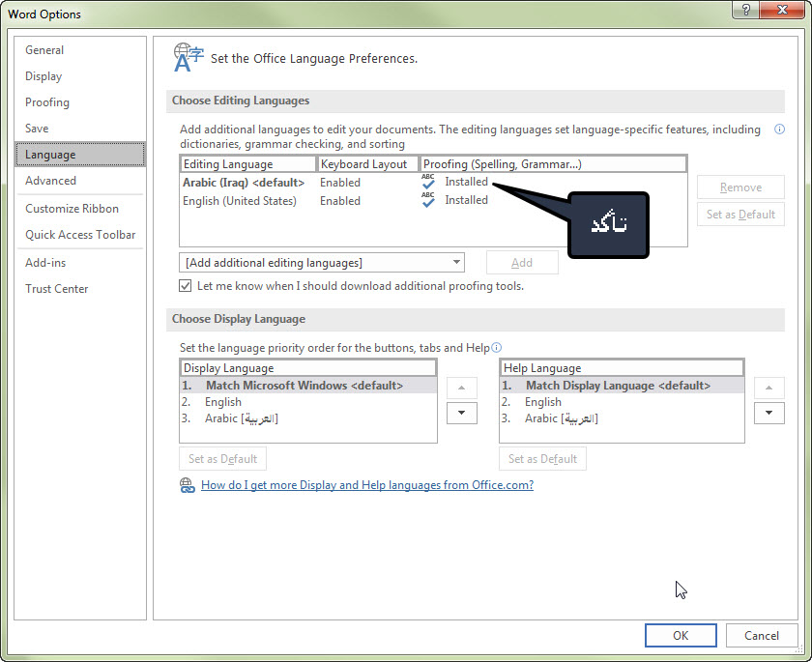Click the Remove editing language button
Screen dimensions: 812x662
(740, 187)
